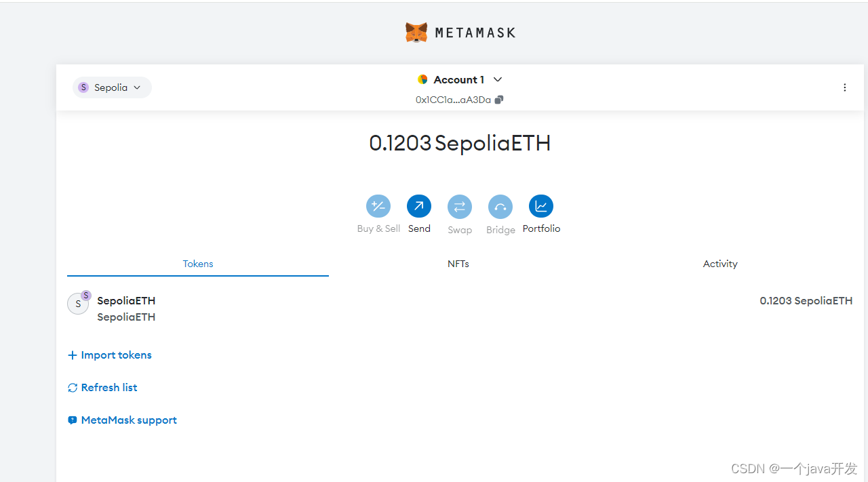Click the MetaMask fox logo

416,33
